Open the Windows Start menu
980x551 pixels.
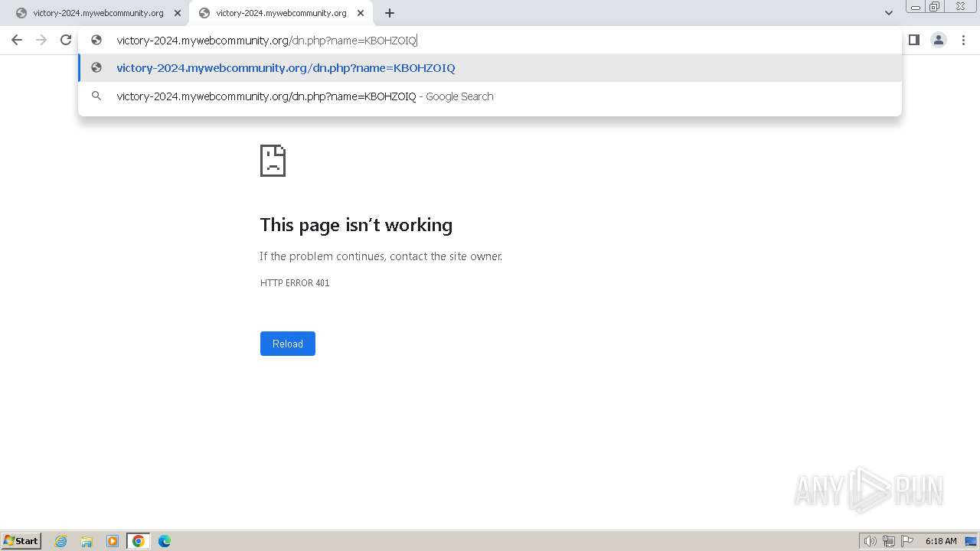pos(21,540)
